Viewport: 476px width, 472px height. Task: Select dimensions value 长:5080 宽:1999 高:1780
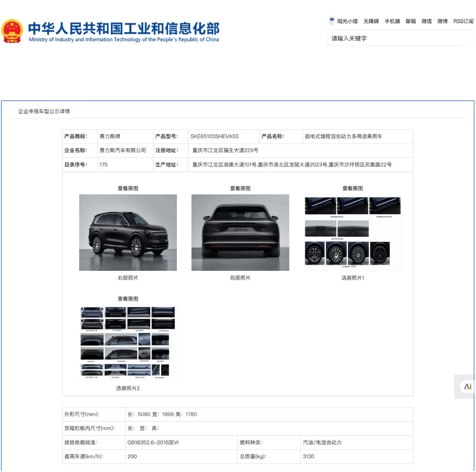click(162, 415)
